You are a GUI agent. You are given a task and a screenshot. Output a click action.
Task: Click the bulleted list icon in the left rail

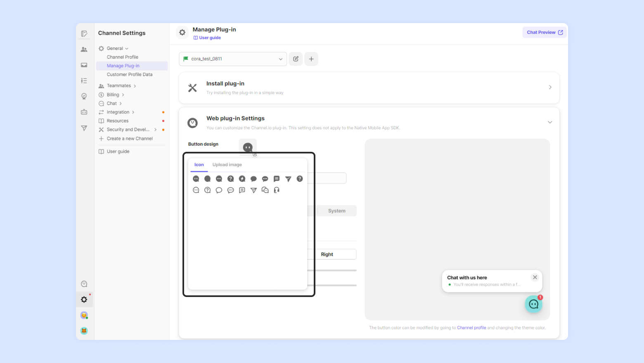pos(84,81)
